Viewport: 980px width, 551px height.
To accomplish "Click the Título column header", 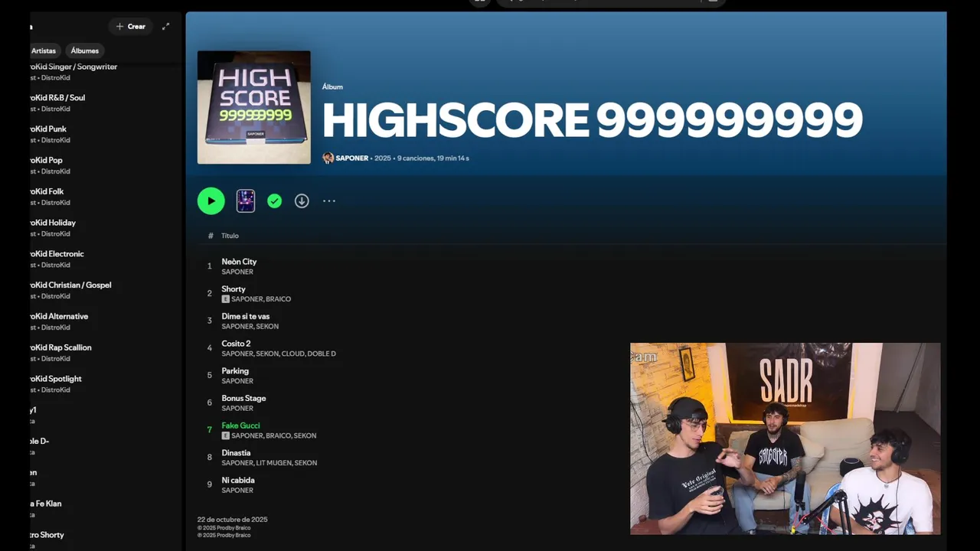I will coord(230,236).
